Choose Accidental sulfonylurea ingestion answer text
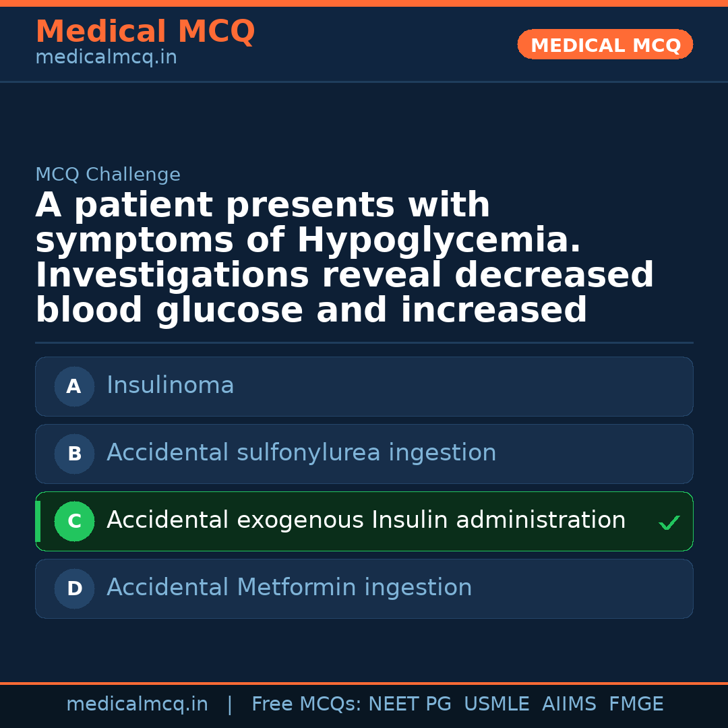Viewport: 728px width, 728px height. coord(301,453)
